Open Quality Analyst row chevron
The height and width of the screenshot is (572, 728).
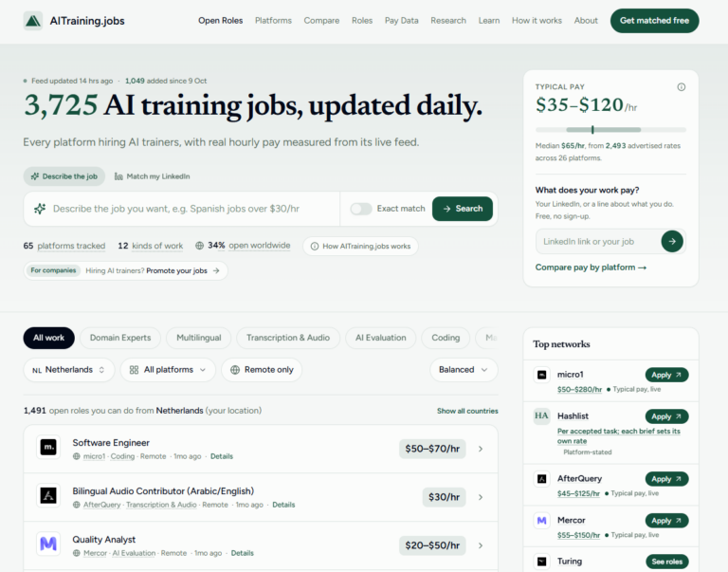tap(481, 545)
